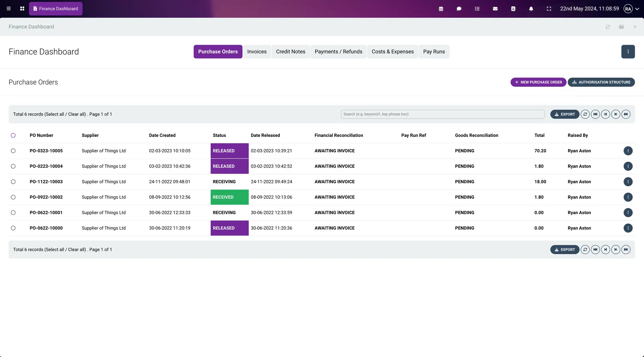Toggle fullscreen mode icon
Viewport: 644px width, 357px height.
coord(549,9)
